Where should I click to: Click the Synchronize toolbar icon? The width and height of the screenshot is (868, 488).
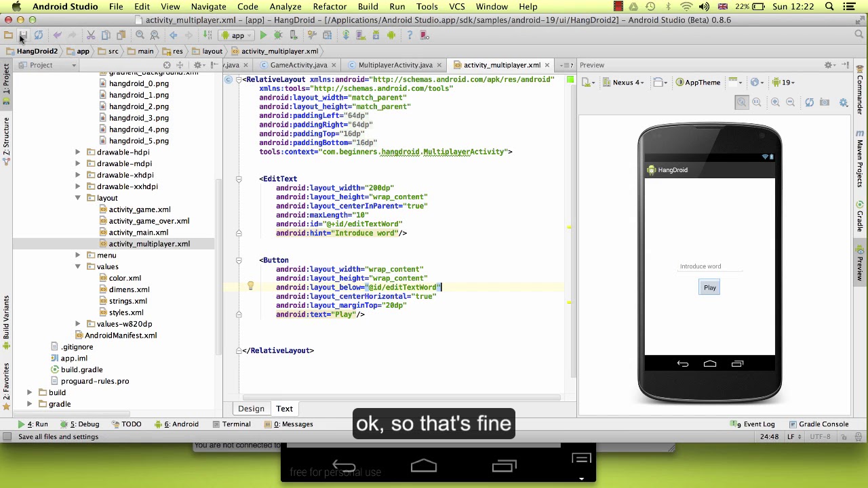(39, 35)
